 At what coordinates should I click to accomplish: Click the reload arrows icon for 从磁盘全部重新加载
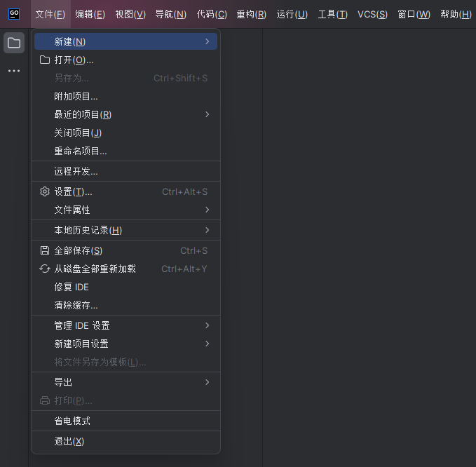tap(45, 269)
